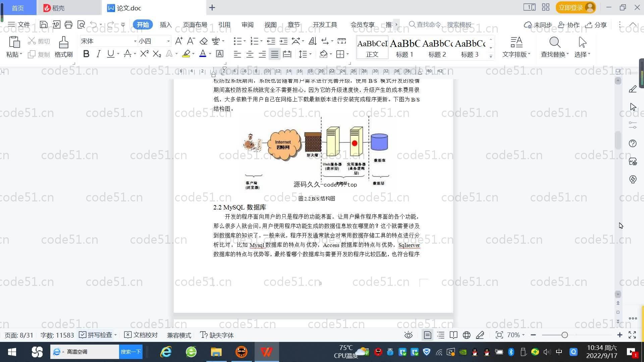Switch to 插入 ribbon tab
644x362 pixels.
pyautogui.click(x=166, y=24)
